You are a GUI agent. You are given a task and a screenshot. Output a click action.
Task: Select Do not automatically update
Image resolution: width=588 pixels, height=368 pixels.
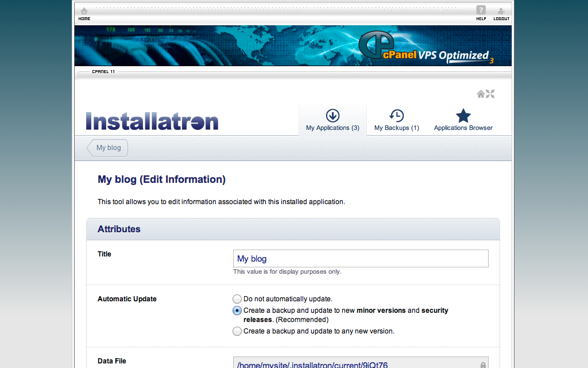[x=237, y=299]
